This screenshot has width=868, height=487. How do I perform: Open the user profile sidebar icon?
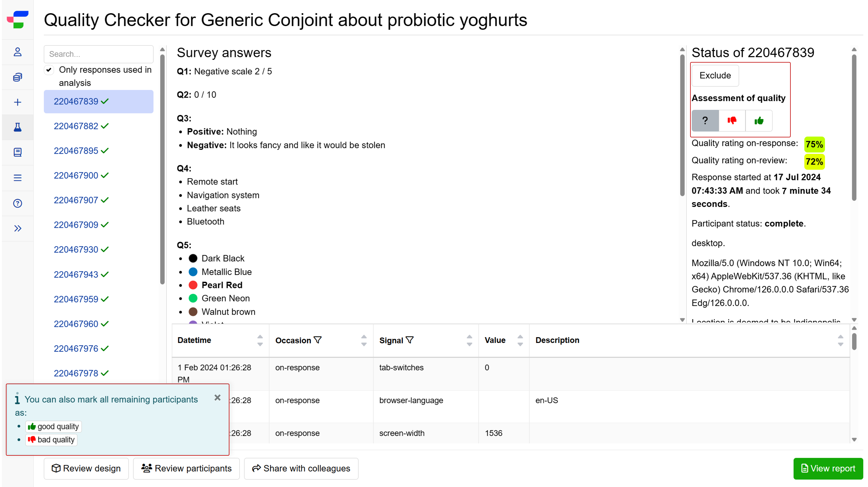(18, 52)
